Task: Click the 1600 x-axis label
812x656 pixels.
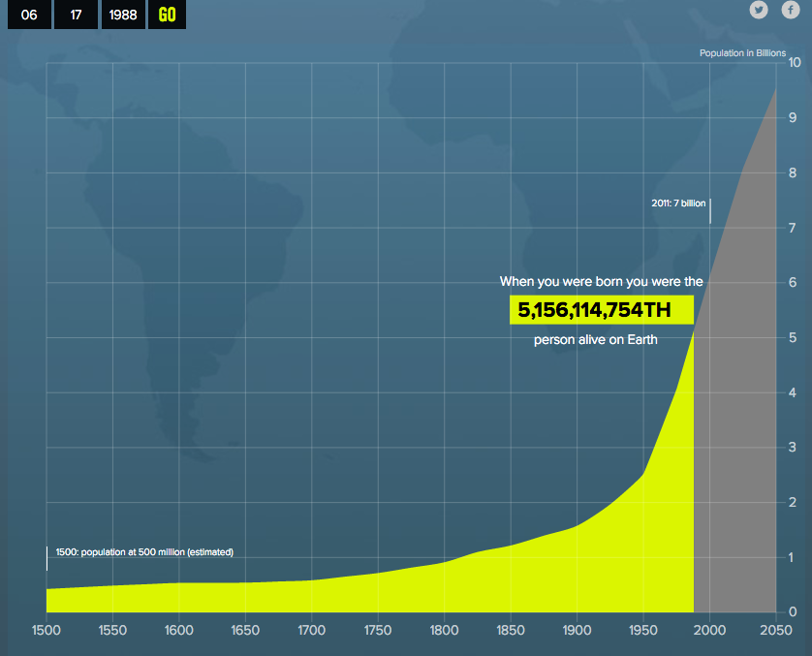Action: (178, 630)
